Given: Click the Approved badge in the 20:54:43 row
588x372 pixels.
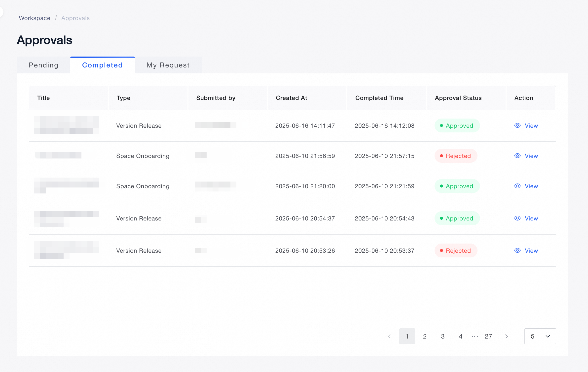Looking at the screenshot, I should (x=457, y=218).
